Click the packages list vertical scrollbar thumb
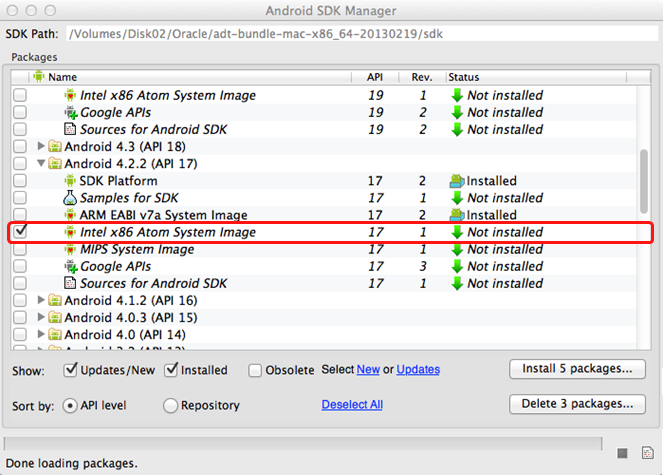Screen dimensions: 664x475 [x=644, y=181]
